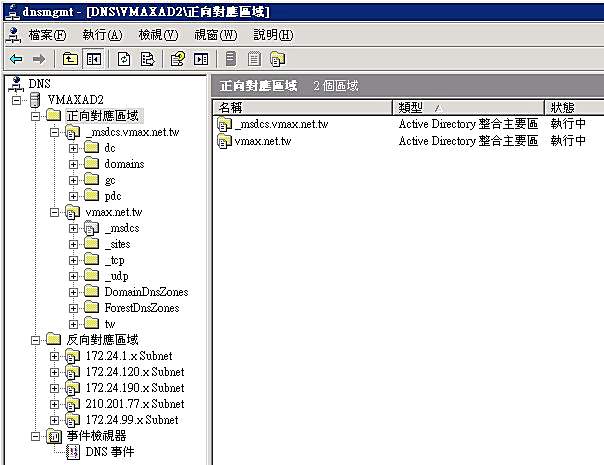Select the domains folder label
Image resolution: width=604 pixels, height=465 pixels.
click(124, 165)
